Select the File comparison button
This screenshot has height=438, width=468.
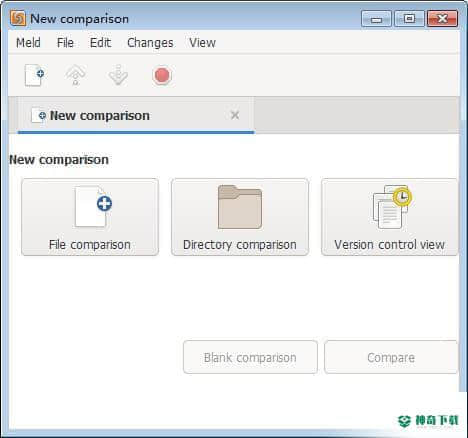(x=90, y=217)
